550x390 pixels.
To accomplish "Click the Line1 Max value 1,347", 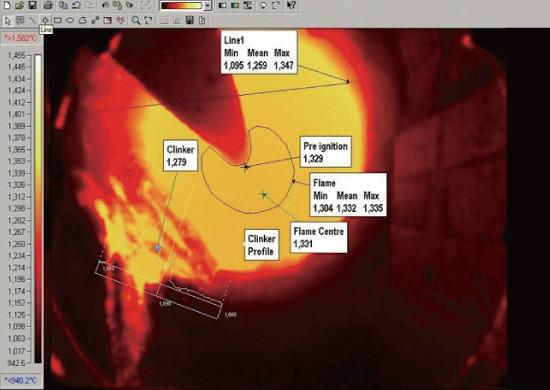I will 283,66.
